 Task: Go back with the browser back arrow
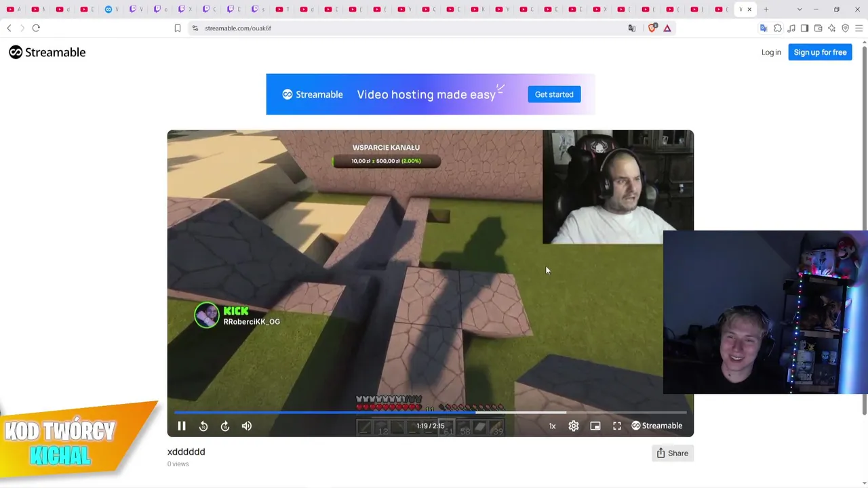(x=9, y=28)
